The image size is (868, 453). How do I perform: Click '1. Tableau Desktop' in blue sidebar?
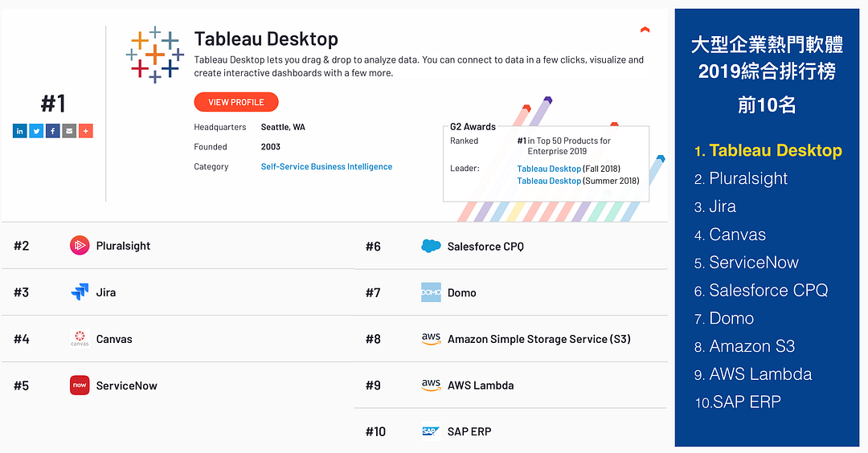pos(768,150)
